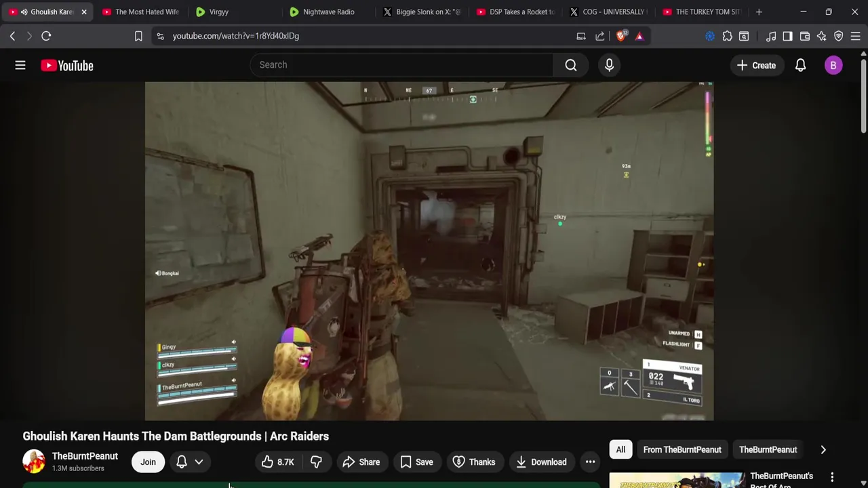This screenshot has height=488, width=868.
Task: Start voice search with the microphone icon
Action: (x=609, y=65)
